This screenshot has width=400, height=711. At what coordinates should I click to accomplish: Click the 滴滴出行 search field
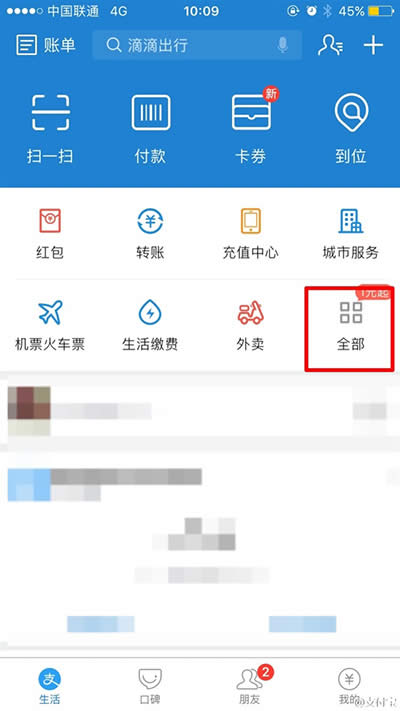pos(197,45)
